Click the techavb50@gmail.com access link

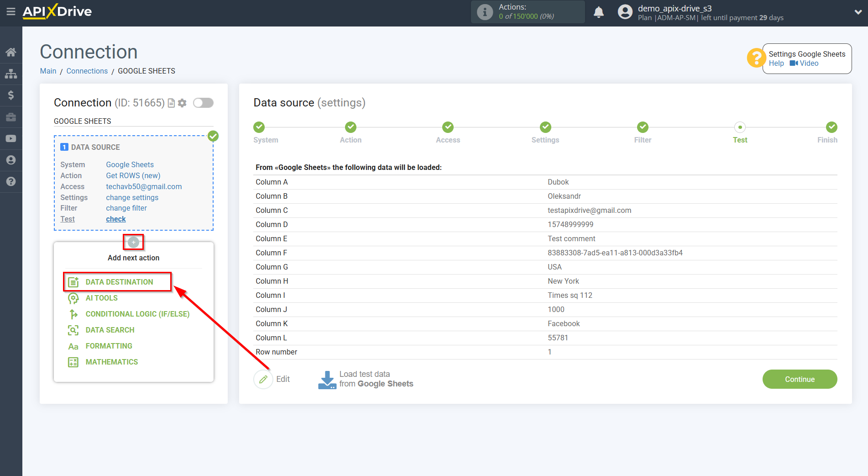144,186
